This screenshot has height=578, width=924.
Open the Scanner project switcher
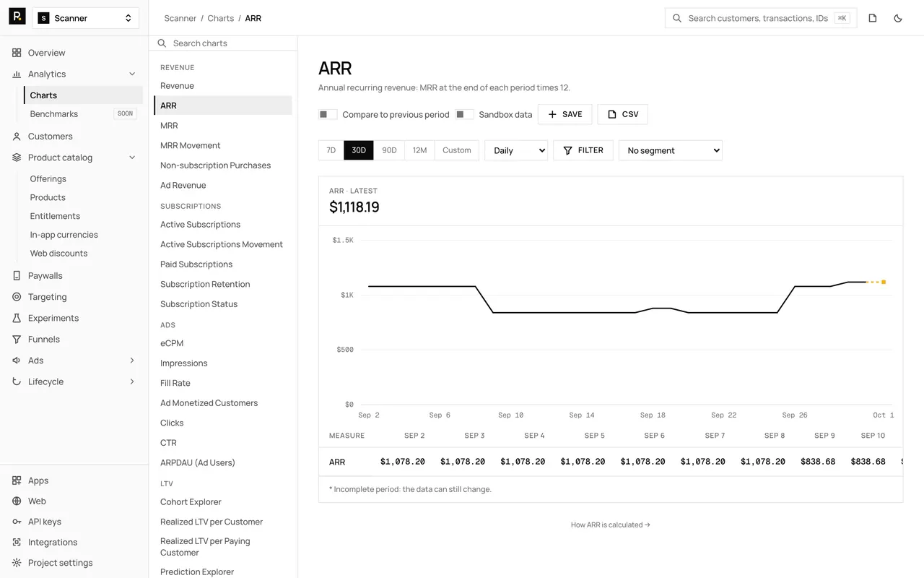(x=86, y=18)
